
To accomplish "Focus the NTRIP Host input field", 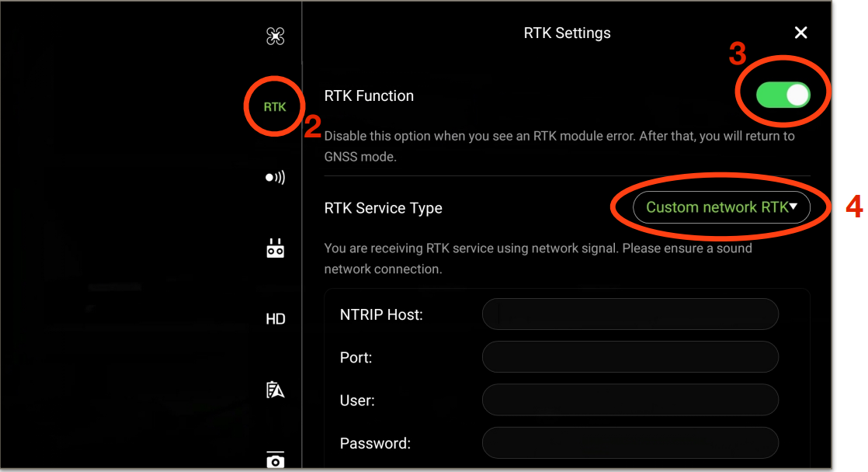I will coord(630,314).
